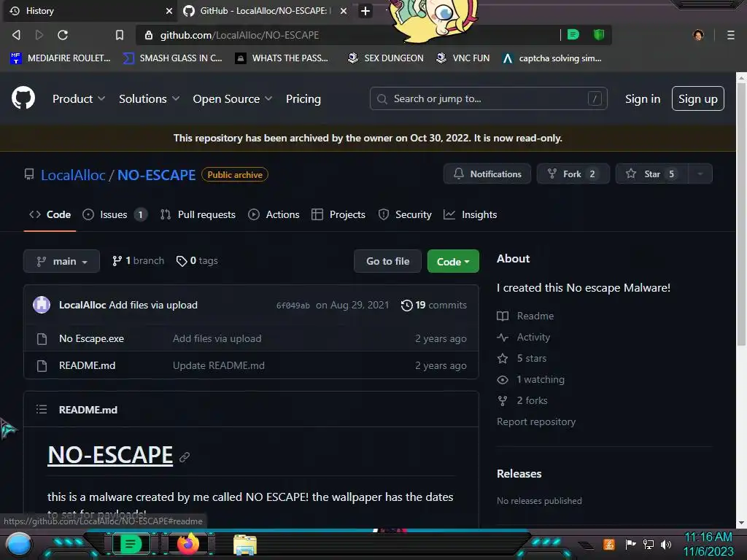Click the Fork button
This screenshot has height=560, width=747.
(573, 174)
